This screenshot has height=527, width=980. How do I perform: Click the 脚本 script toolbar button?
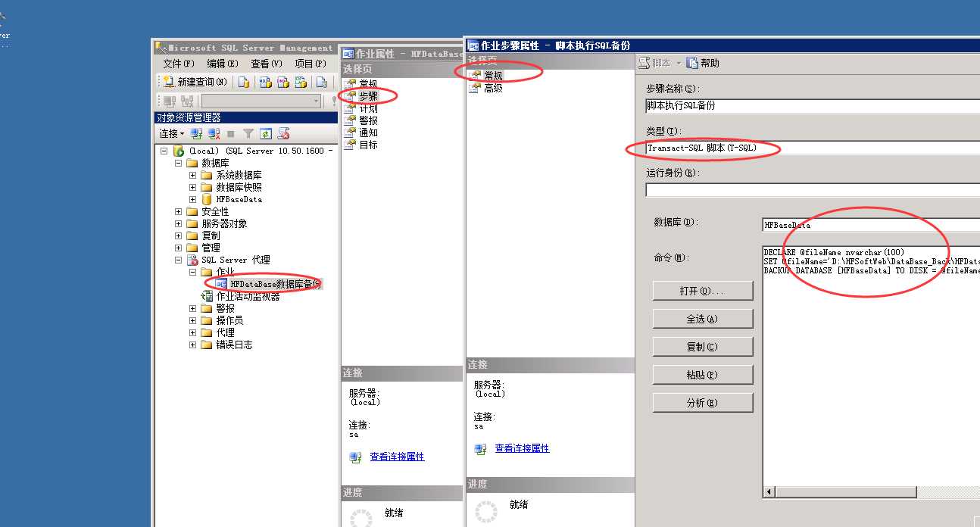click(x=656, y=63)
